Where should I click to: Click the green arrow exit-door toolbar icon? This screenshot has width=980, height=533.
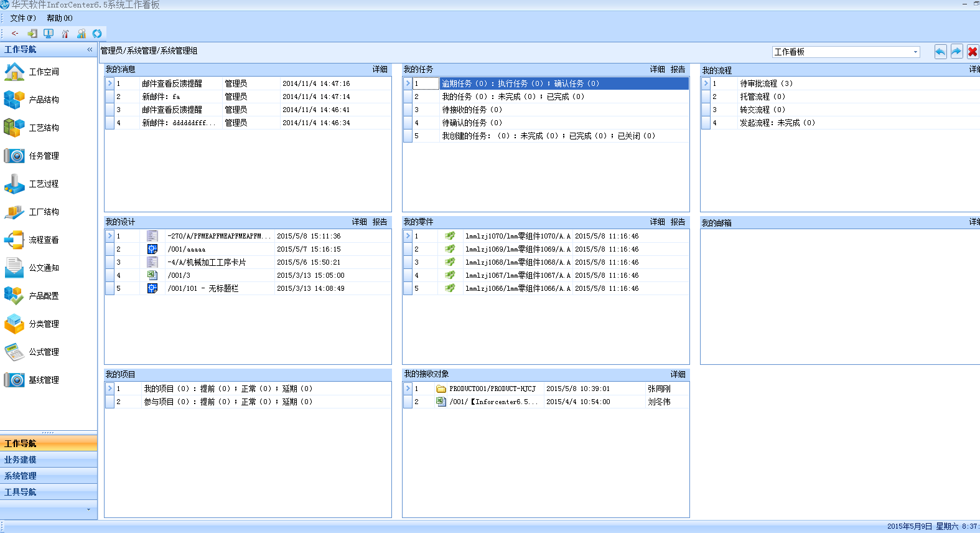32,34
